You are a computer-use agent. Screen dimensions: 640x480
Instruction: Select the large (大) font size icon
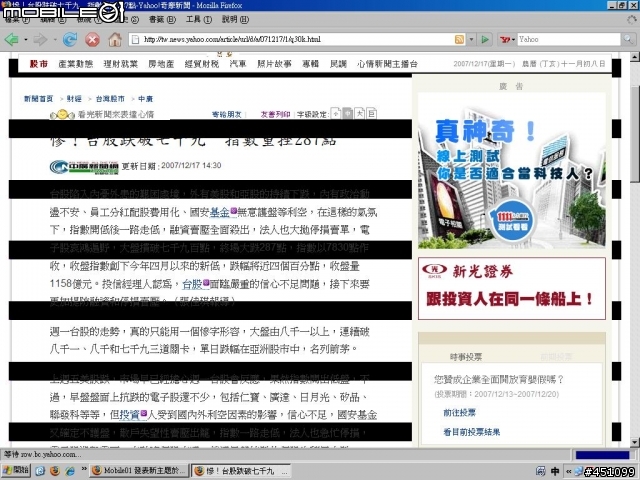359,113
